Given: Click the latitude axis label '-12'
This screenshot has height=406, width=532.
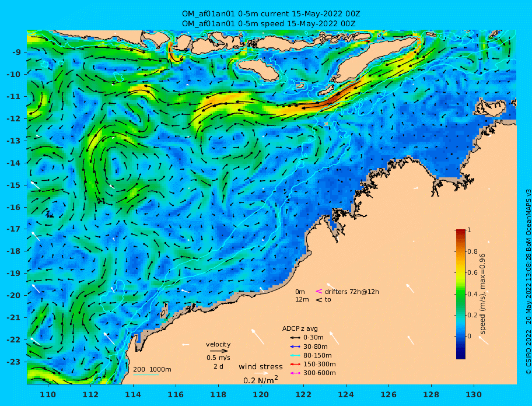Looking at the screenshot, I should tap(14, 119).
